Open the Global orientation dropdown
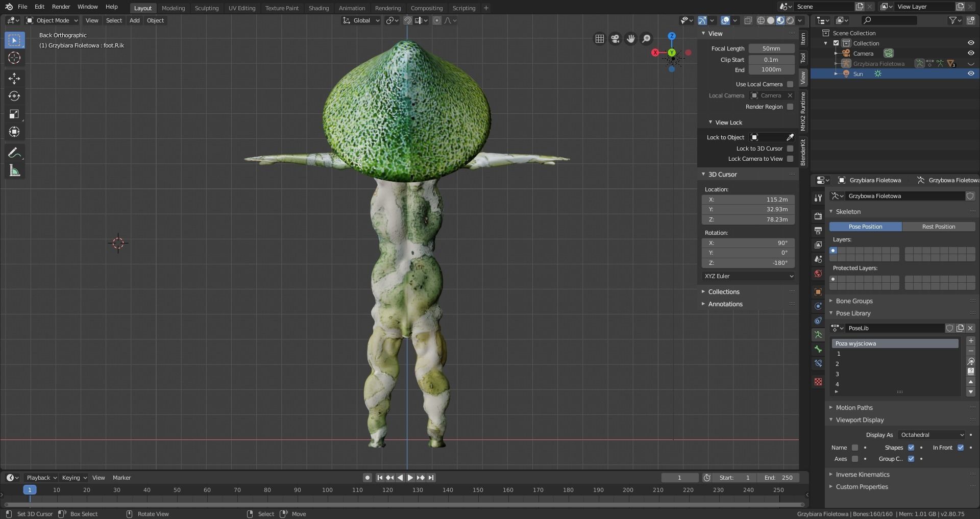This screenshot has width=980, height=519. [361, 20]
